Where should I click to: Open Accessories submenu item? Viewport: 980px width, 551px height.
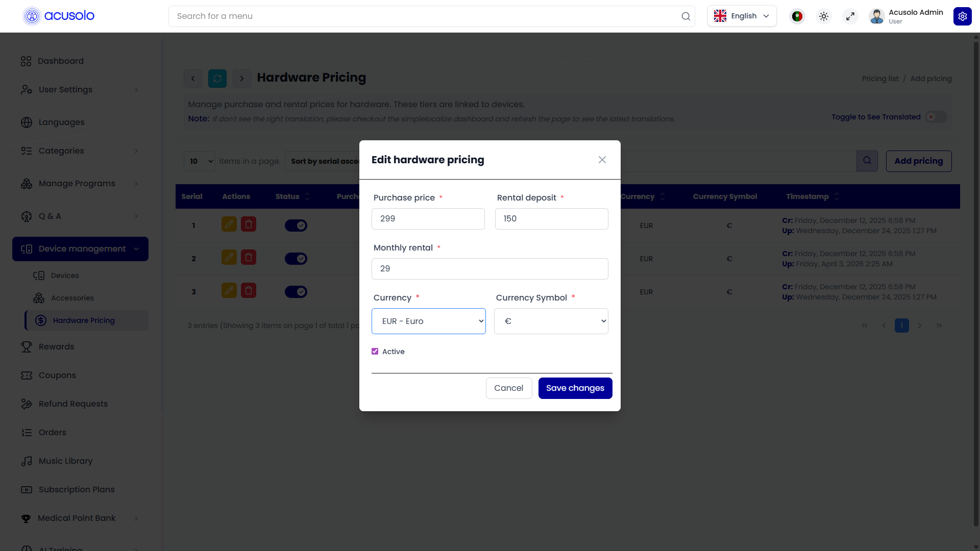pyautogui.click(x=72, y=298)
